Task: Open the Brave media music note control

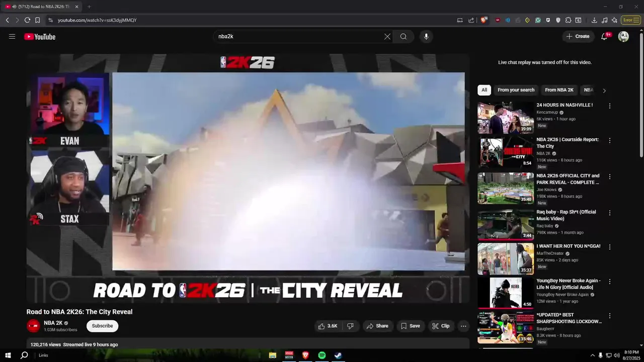Action: 604,20
